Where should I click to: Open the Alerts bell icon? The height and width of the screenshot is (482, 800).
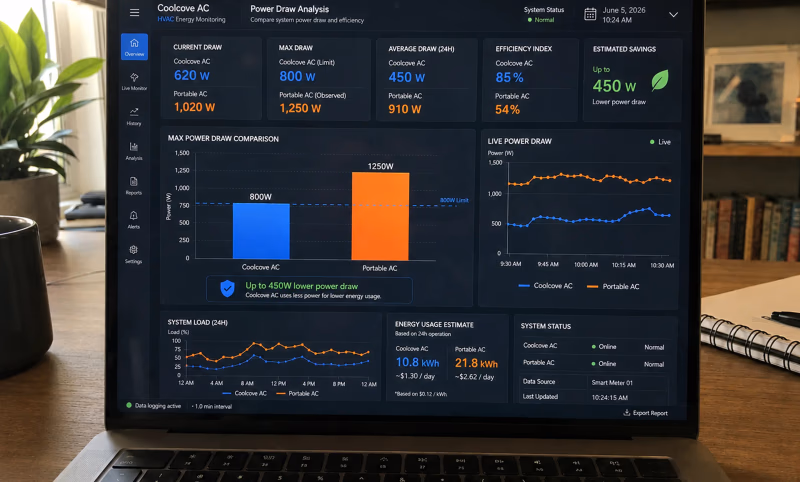coord(134,219)
